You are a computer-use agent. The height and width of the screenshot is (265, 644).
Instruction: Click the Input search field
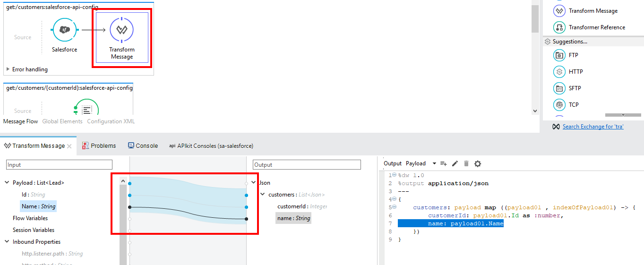coord(59,165)
